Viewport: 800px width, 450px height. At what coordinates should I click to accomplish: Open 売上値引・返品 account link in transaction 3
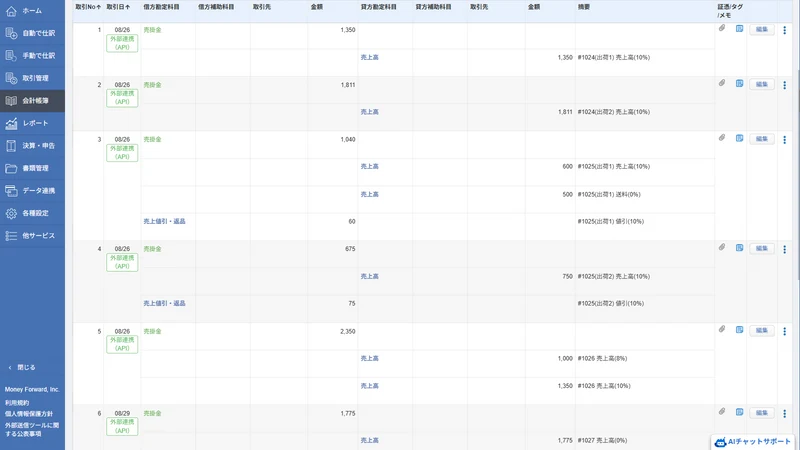(x=164, y=221)
